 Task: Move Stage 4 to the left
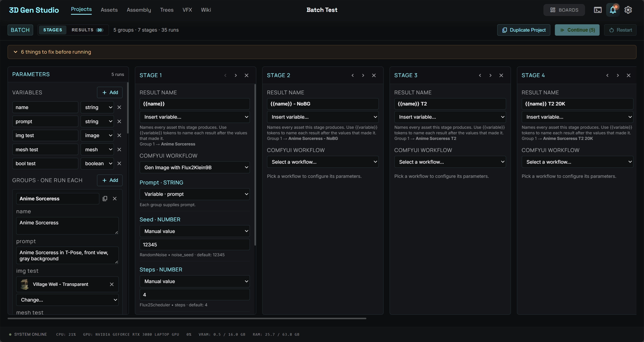[x=607, y=75]
